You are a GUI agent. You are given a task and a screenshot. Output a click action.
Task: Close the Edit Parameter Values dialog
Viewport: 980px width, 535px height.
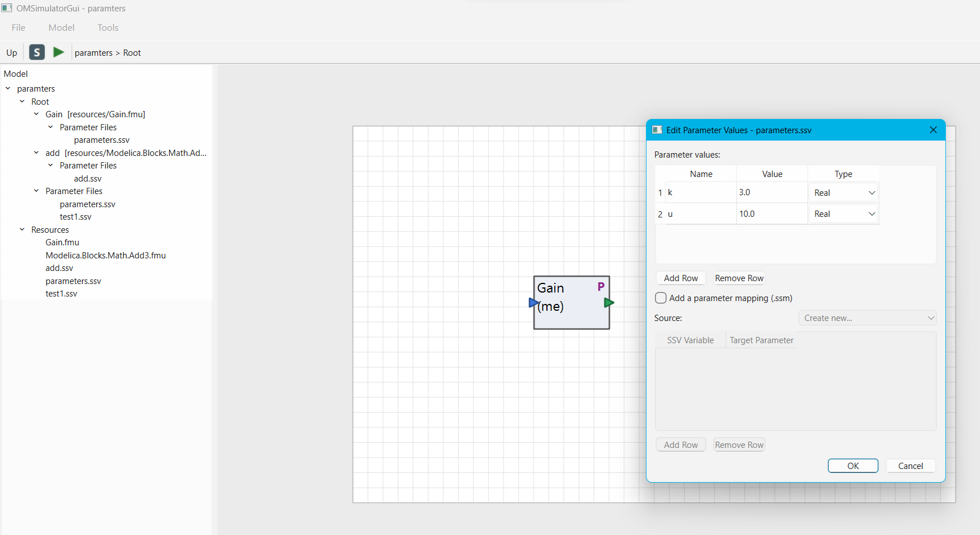[933, 130]
